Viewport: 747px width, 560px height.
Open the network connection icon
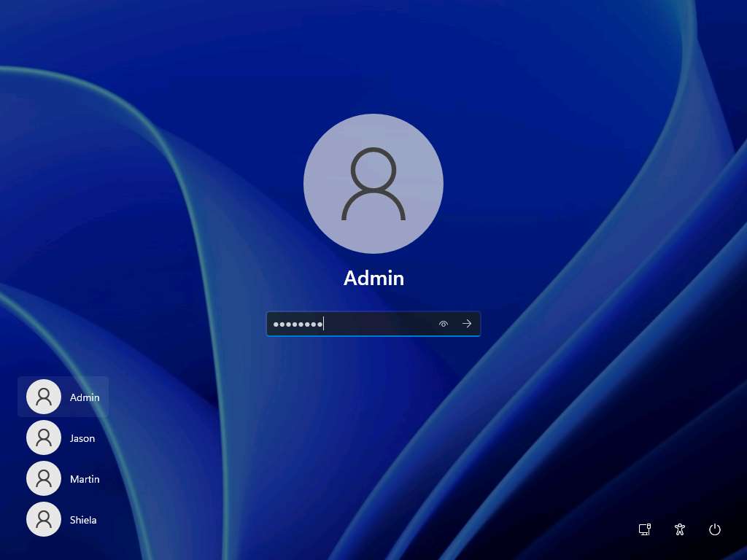(x=644, y=529)
